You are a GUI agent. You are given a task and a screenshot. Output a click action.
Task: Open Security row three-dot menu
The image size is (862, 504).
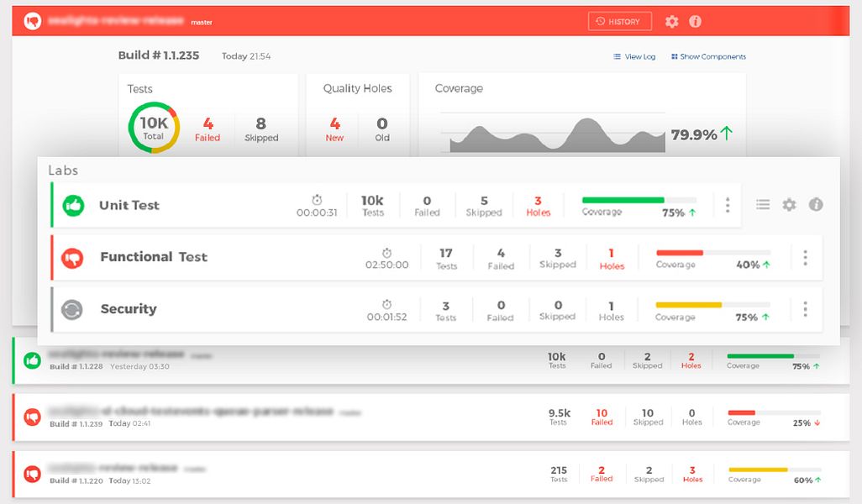click(806, 309)
